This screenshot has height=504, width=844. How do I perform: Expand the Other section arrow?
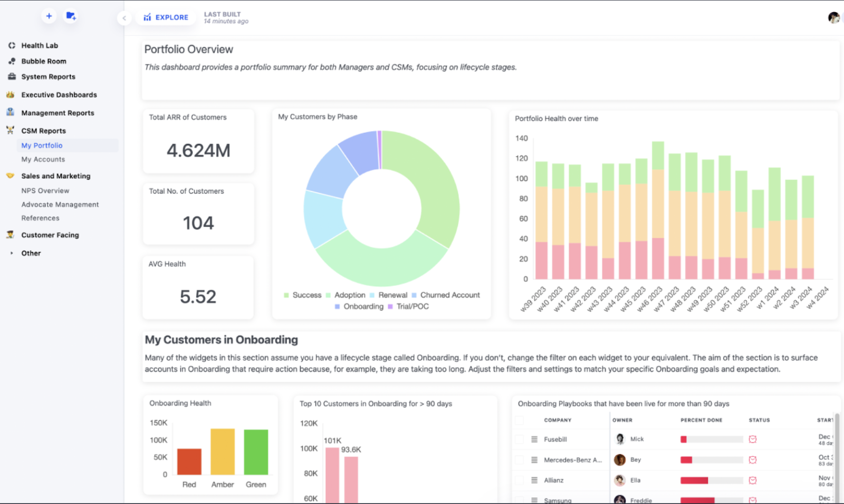(x=12, y=253)
